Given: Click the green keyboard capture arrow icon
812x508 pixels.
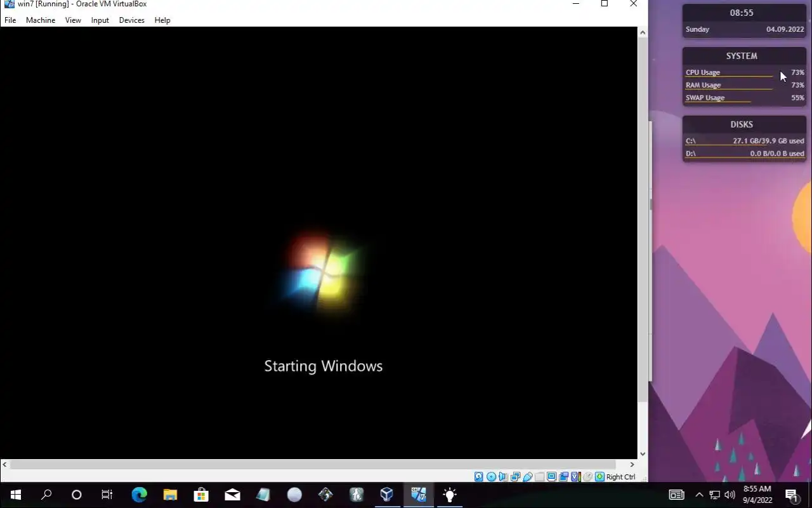Looking at the screenshot, I should (x=599, y=477).
